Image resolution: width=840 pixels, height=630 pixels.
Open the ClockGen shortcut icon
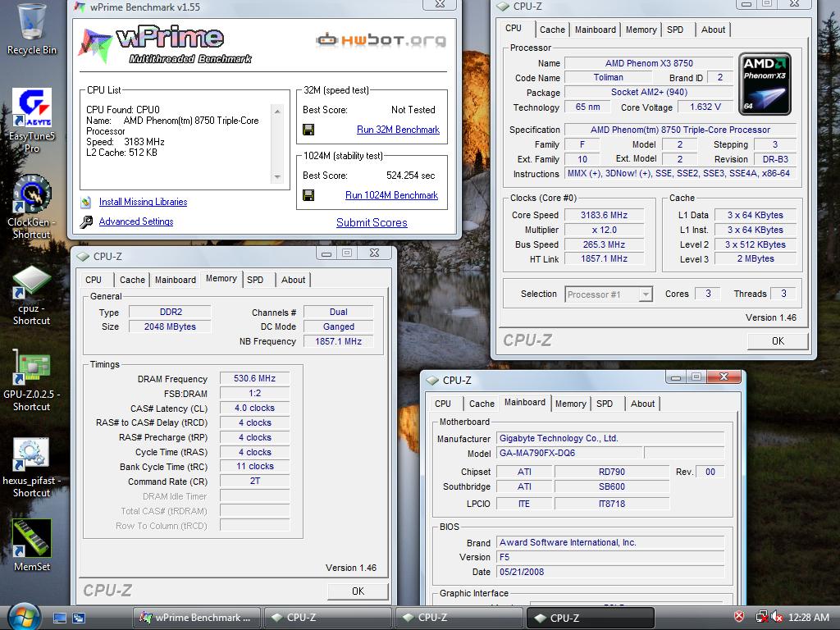[x=32, y=194]
